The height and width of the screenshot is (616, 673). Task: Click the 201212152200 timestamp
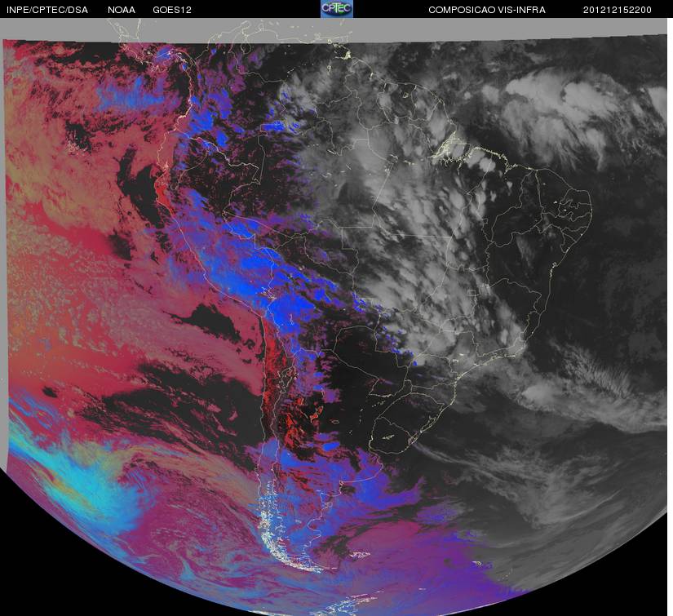(x=618, y=10)
